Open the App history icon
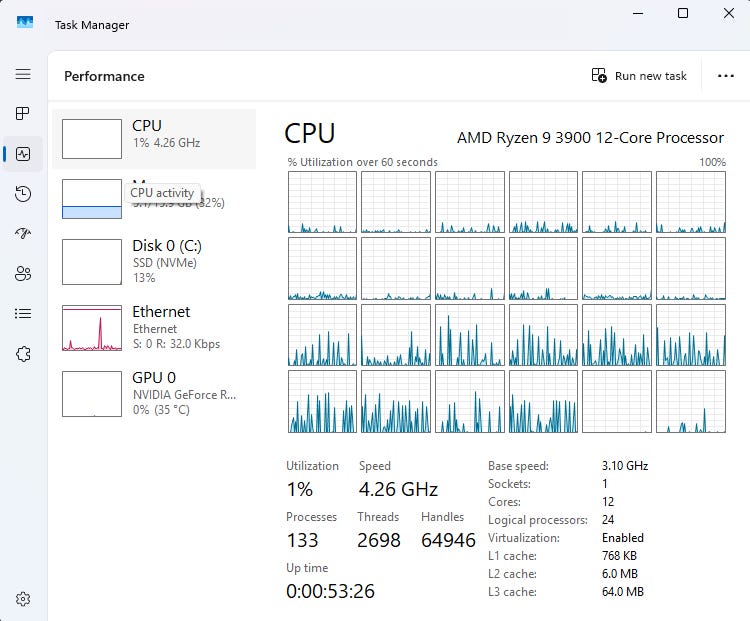Viewport: 750px width, 621px height. [x=23, y=194]
